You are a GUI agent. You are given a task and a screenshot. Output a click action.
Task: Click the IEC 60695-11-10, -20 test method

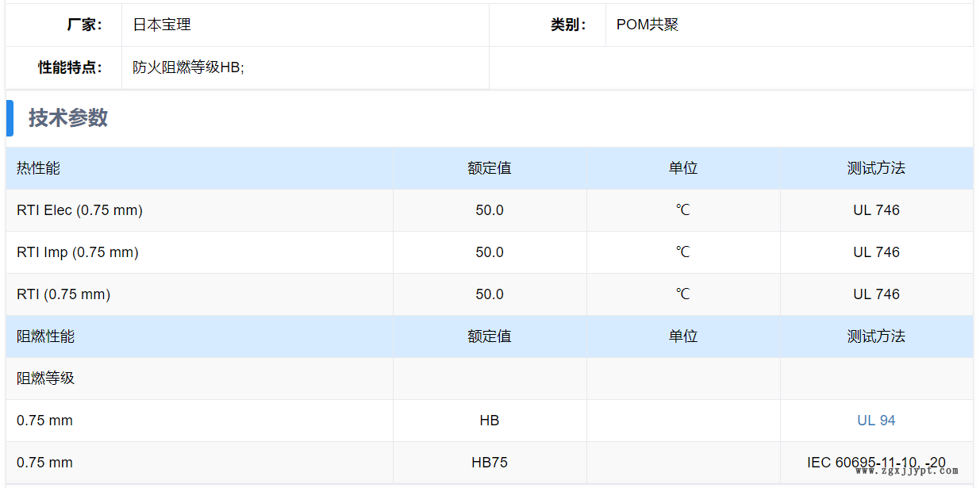[x=876, y=463]
